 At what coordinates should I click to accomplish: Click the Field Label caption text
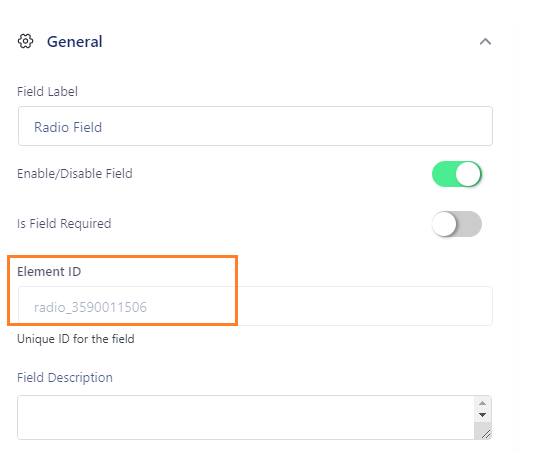tap(47, 92)
